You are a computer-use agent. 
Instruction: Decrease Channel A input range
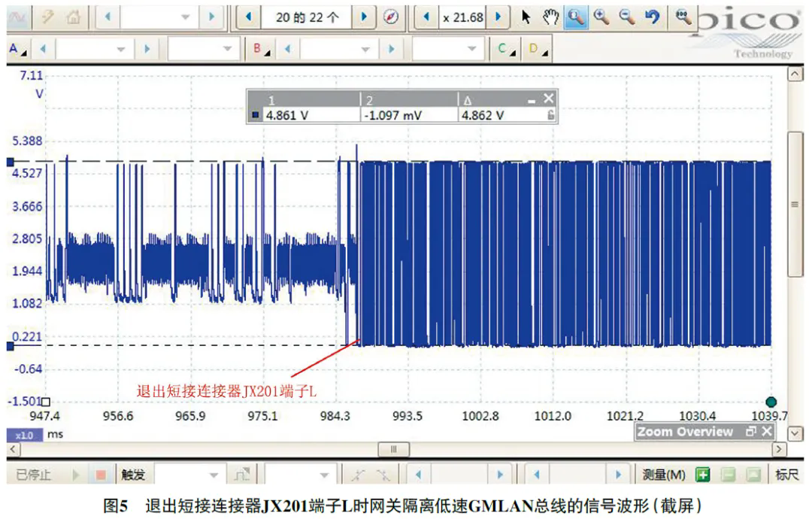[43, 49]
